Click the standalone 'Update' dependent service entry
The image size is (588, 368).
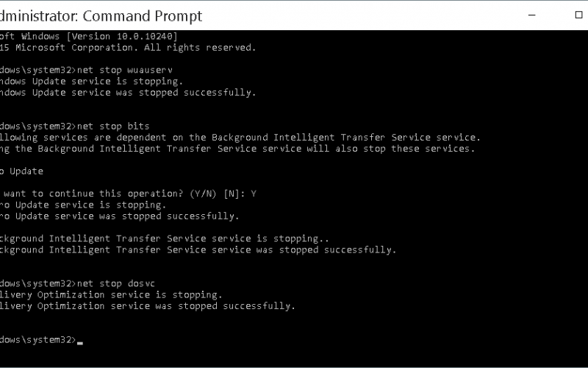tap(26, 171)
